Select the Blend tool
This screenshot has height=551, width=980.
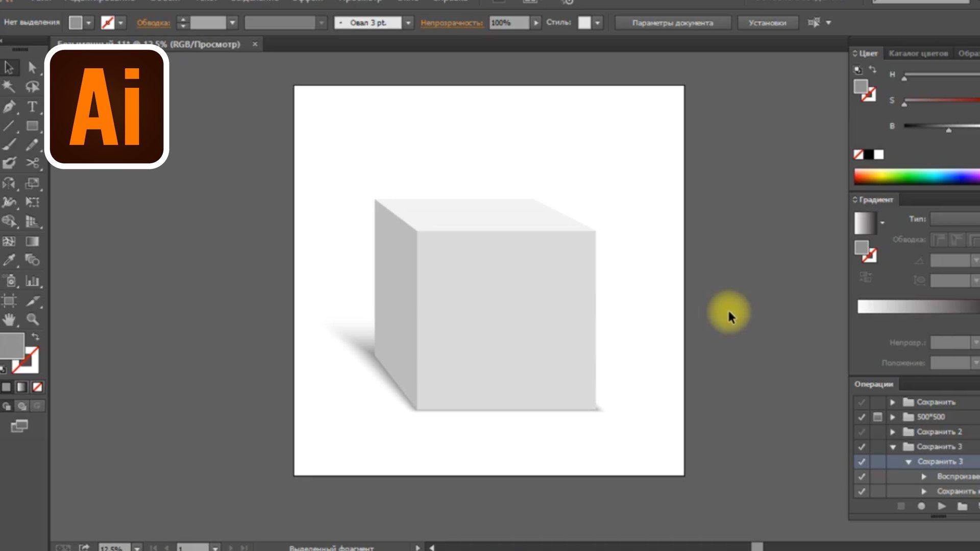tap(32, 260)
